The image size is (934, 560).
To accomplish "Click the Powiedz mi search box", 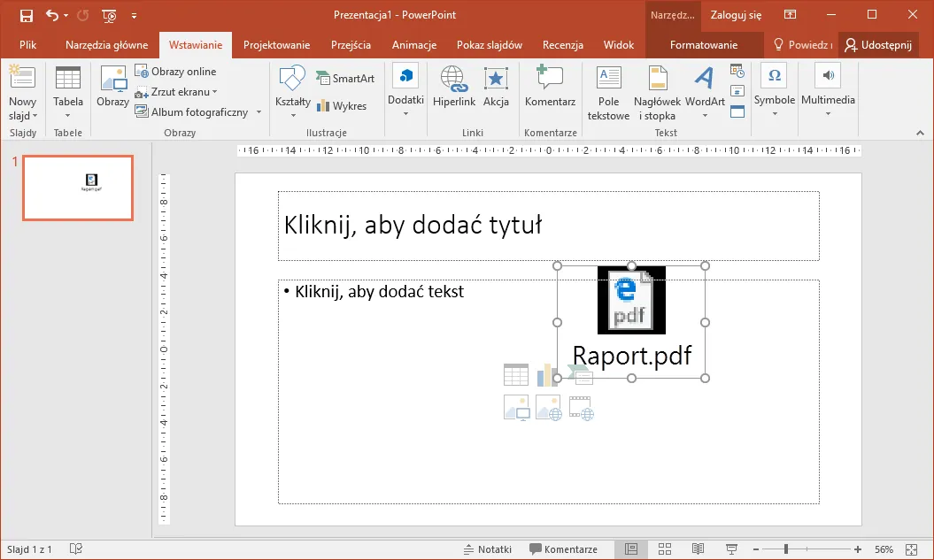I will [x=802, y=44].
